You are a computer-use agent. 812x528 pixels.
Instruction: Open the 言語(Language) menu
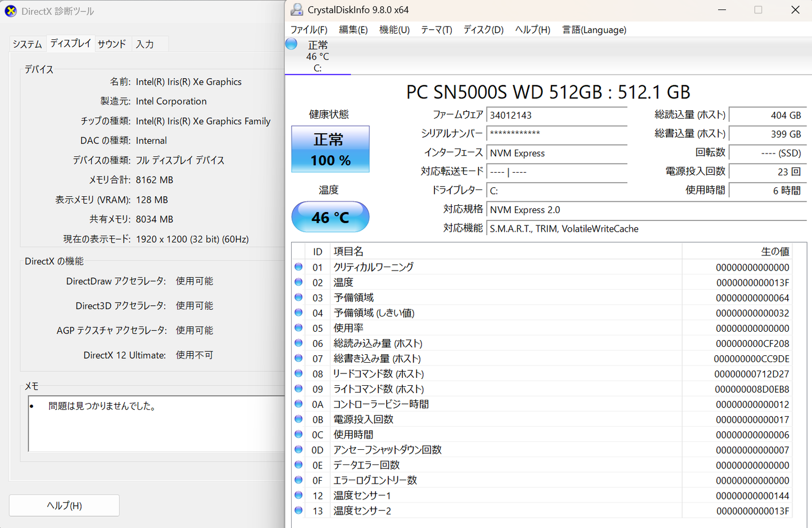click(x=595, y=30)
